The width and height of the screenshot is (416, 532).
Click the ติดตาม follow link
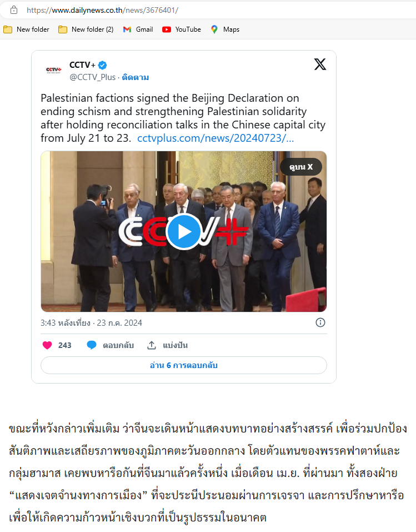pyautogui.click(x=136, y=77)
